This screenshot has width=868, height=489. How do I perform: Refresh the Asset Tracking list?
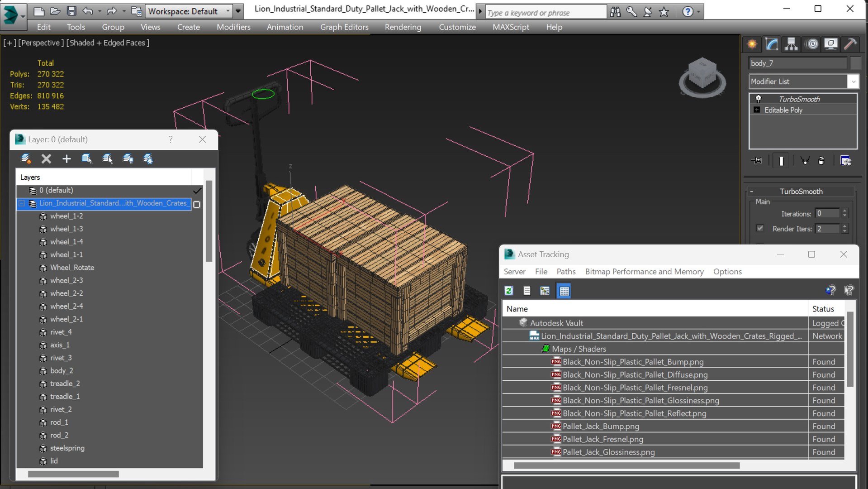509,291
